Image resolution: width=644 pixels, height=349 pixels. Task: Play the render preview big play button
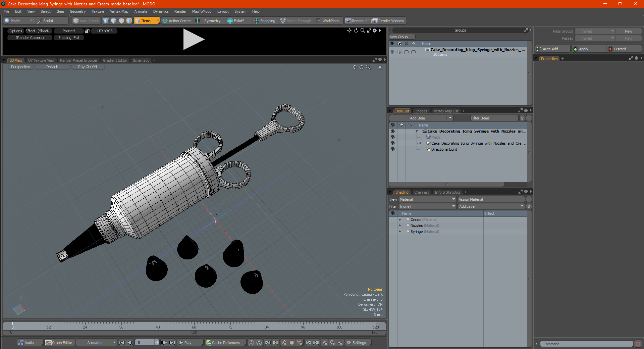[193, 39]
